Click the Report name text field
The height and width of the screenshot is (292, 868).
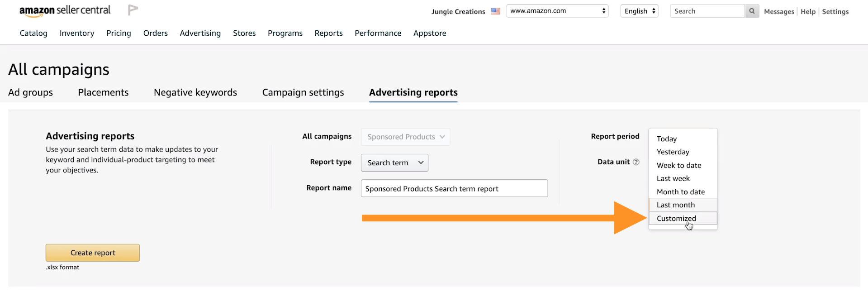[x=454, y=189]
